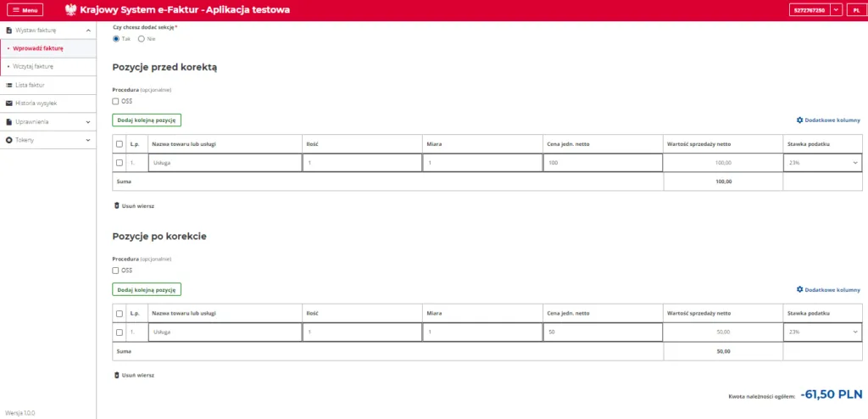Edit Cena jedn. netto field showing 100
This screenshot has width=868, height=419.
pyautogui.click(x=603, y=163)
